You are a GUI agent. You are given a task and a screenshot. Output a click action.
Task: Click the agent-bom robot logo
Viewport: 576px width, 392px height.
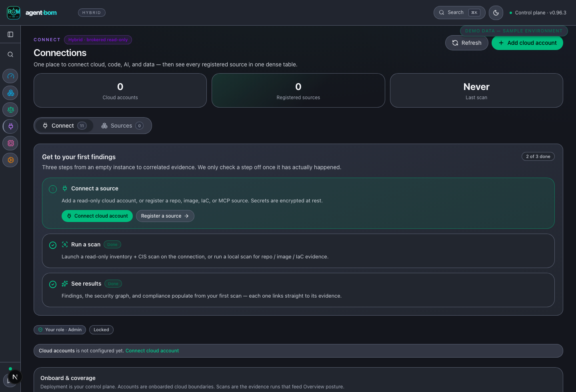(x=14, y=12)
